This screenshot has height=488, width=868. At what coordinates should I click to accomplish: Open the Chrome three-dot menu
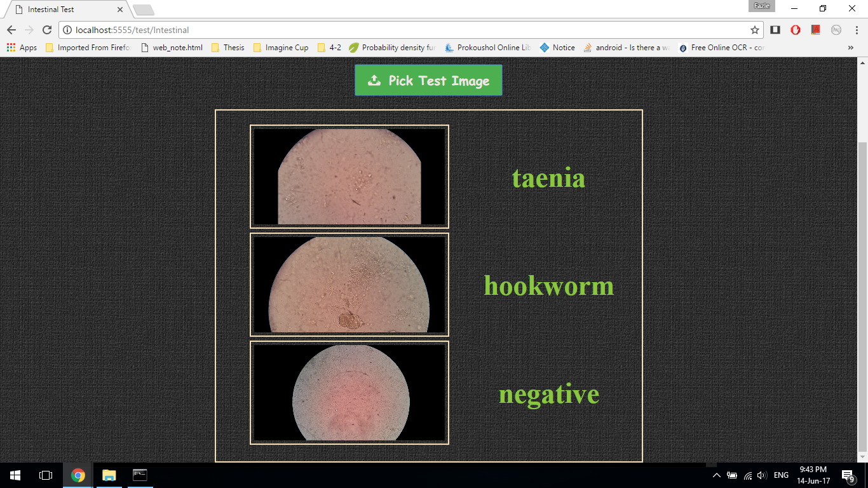856,30
